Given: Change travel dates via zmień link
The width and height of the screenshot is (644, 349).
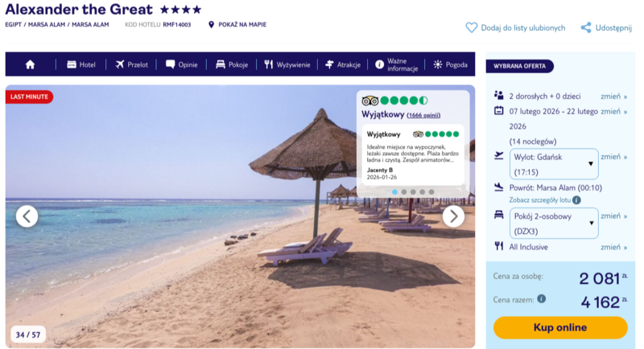Looking at the screenshot, I should [x=613, y=112].
